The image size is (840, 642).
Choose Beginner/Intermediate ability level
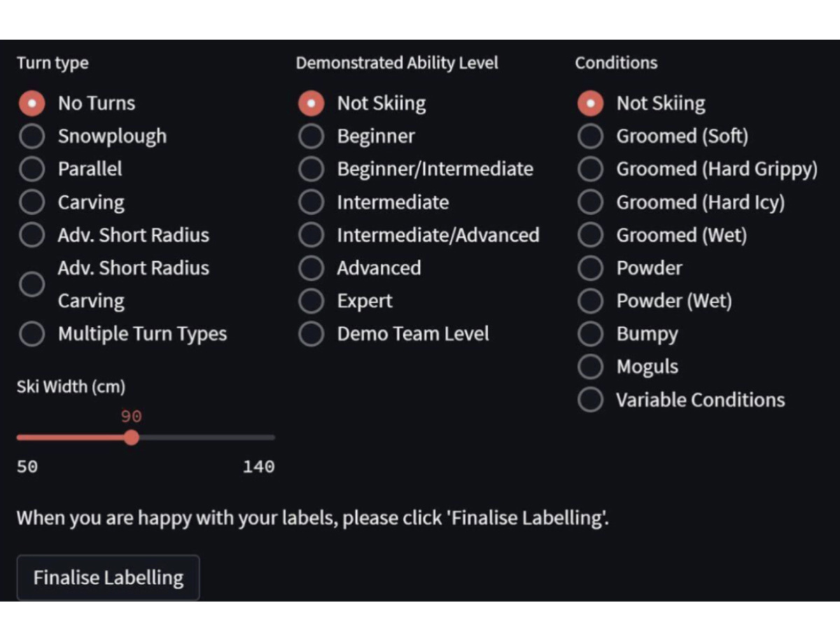(x=311, y=169)
